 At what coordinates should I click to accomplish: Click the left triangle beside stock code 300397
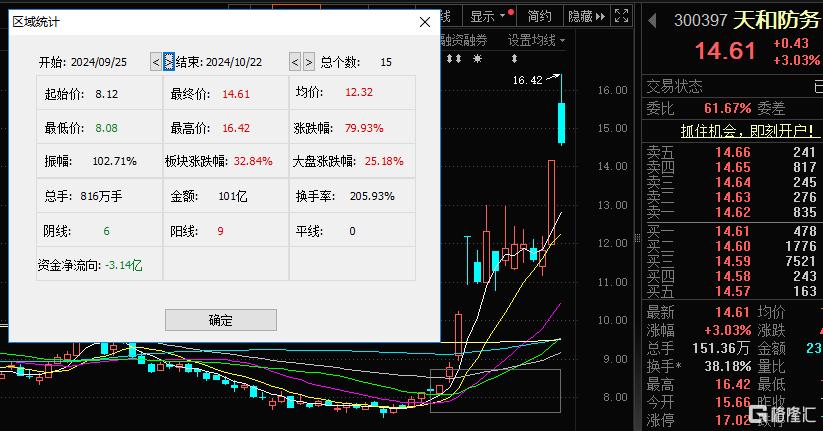(652, 21)
